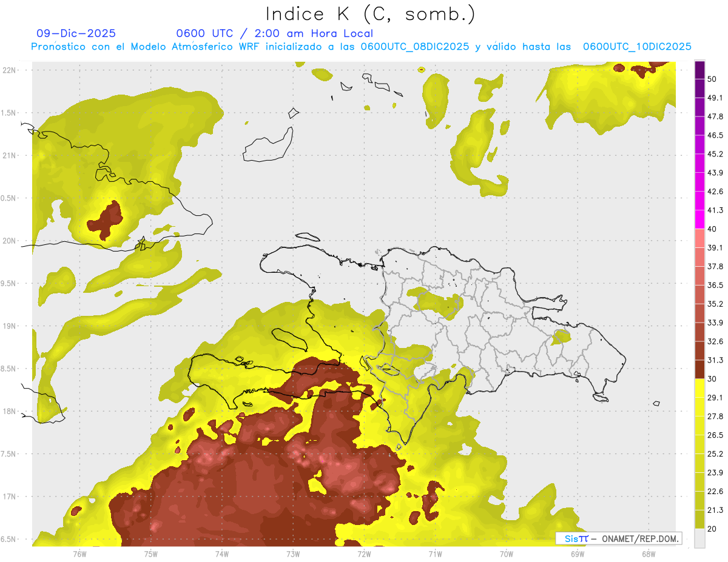The height and width of the screenshot is (562, 728).
Task: Pick the bright yellow legend band between 29.1 and 30
Action: [x=699, y=388]
